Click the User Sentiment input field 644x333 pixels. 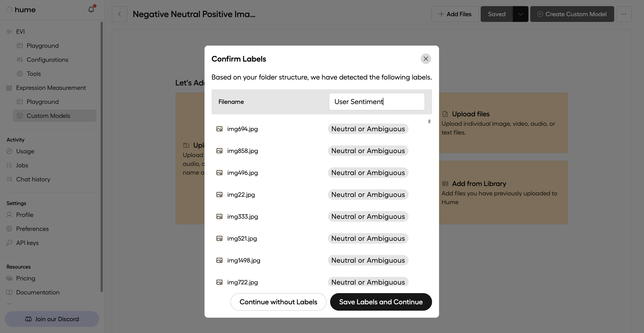coord(377,101)
